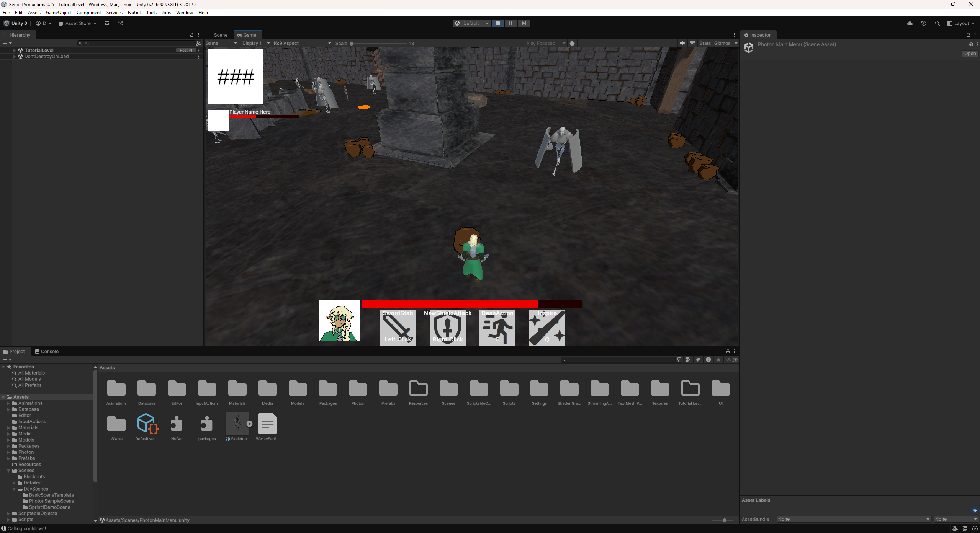Open the WwiseSettings file asset
The height and width of the screenshot is (533, 980).
point(267,424)
